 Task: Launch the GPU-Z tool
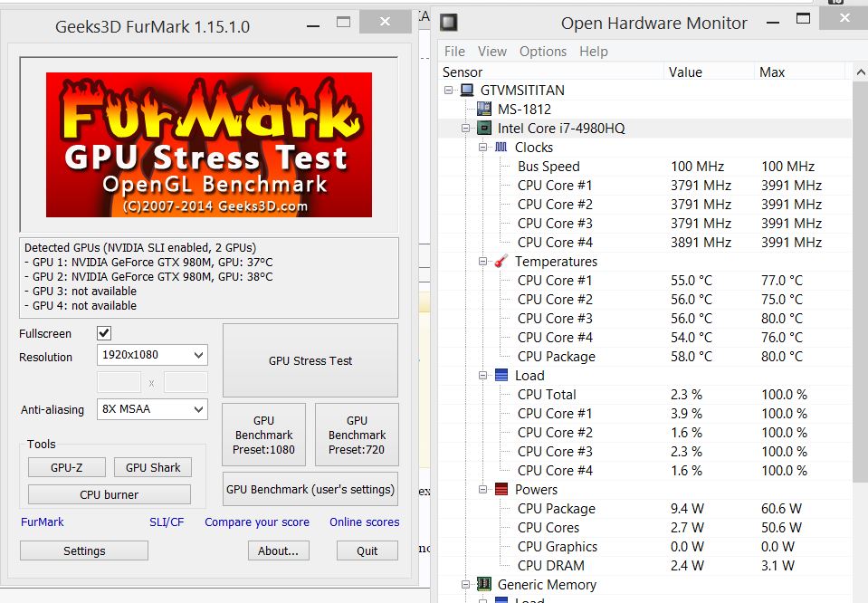(x=66, y=467)
